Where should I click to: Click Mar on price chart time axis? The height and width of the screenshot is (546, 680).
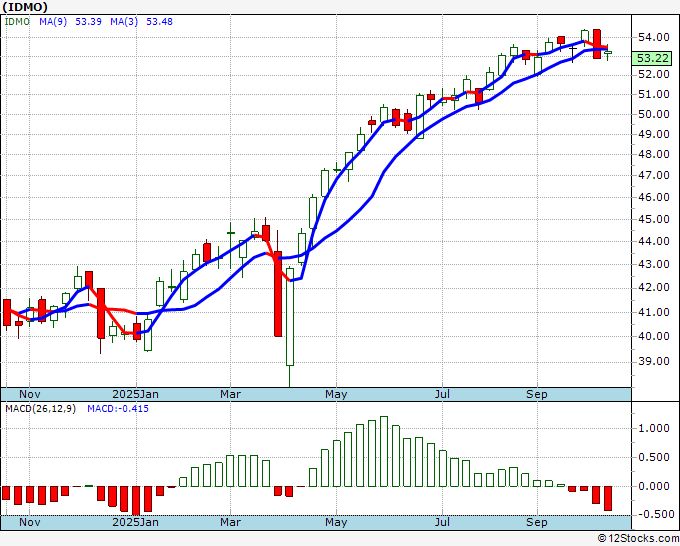(230, 395)
